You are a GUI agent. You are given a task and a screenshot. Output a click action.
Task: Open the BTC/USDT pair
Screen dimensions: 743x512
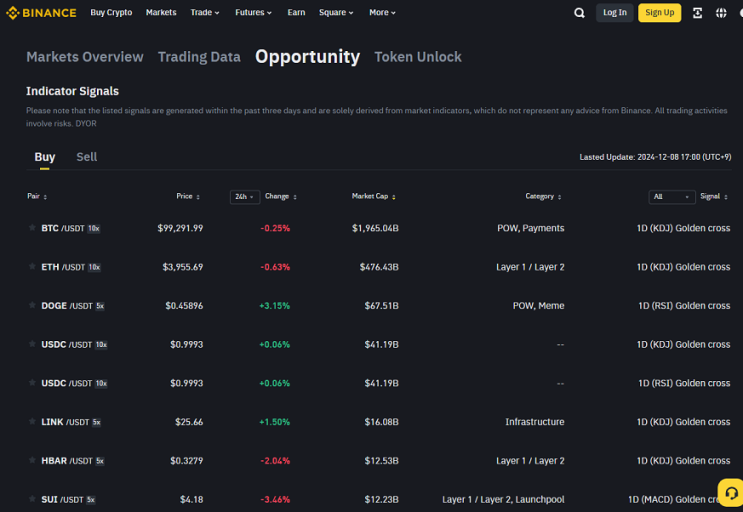pos(63,228)
